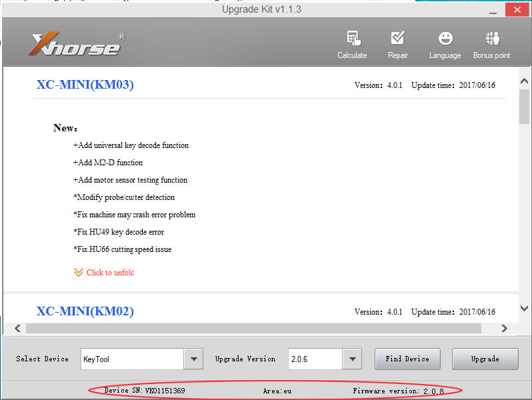Expand the Upgrade Version dropdown arrow
This screenshot has height=400, width=532.
[x=353, y=359]
